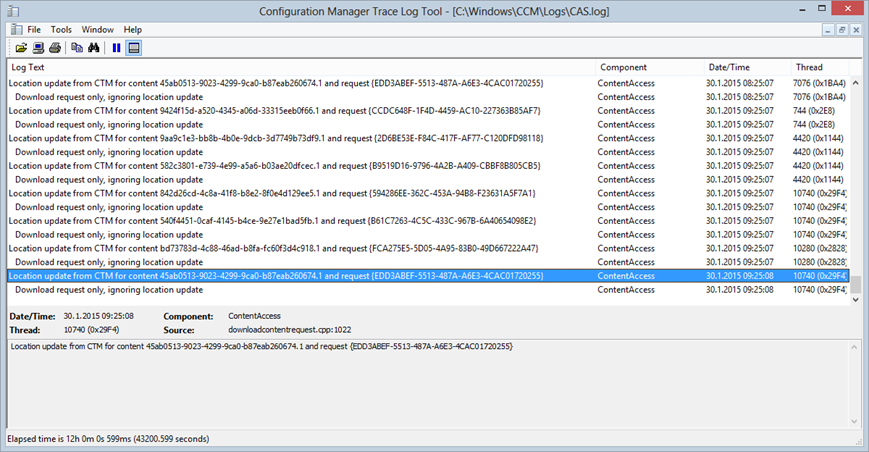Select log row with content 842d26cd-4c8a-41f8
This screenshot has height=452, width=869.
427,193
